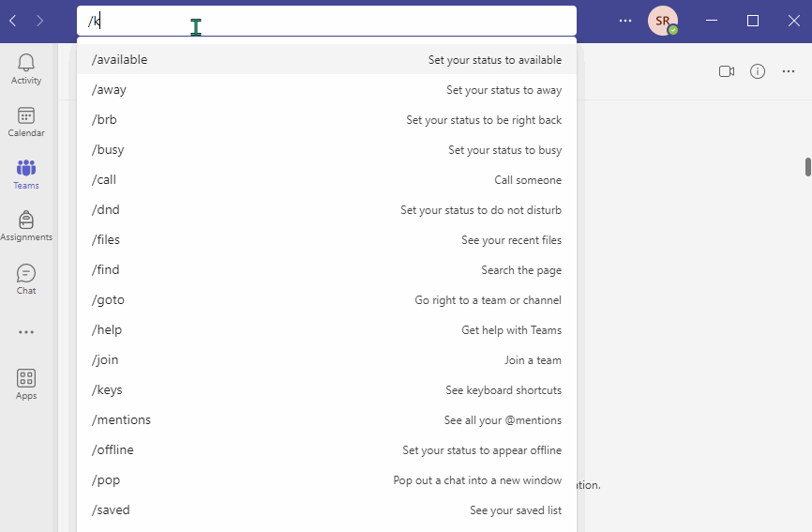Open channel info pane
This screenshot has height=532, width=812.
tap(757, 71)
